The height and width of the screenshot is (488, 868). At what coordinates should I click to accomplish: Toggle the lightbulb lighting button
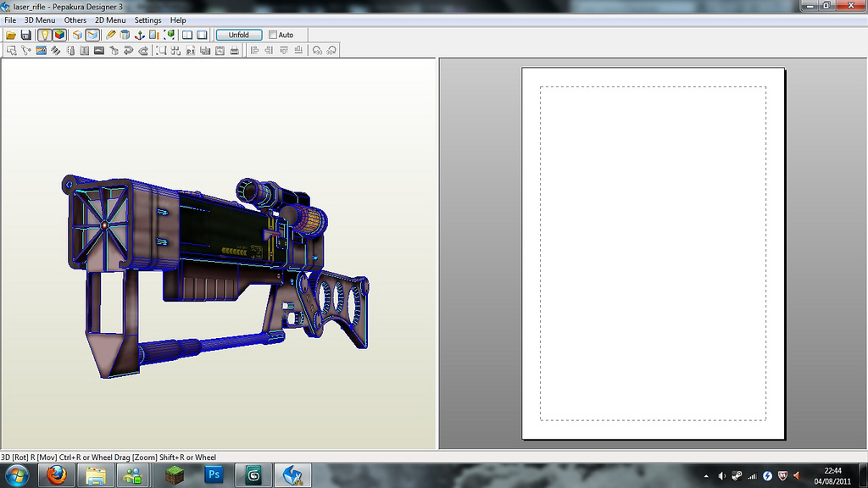[x=44, y=35]
